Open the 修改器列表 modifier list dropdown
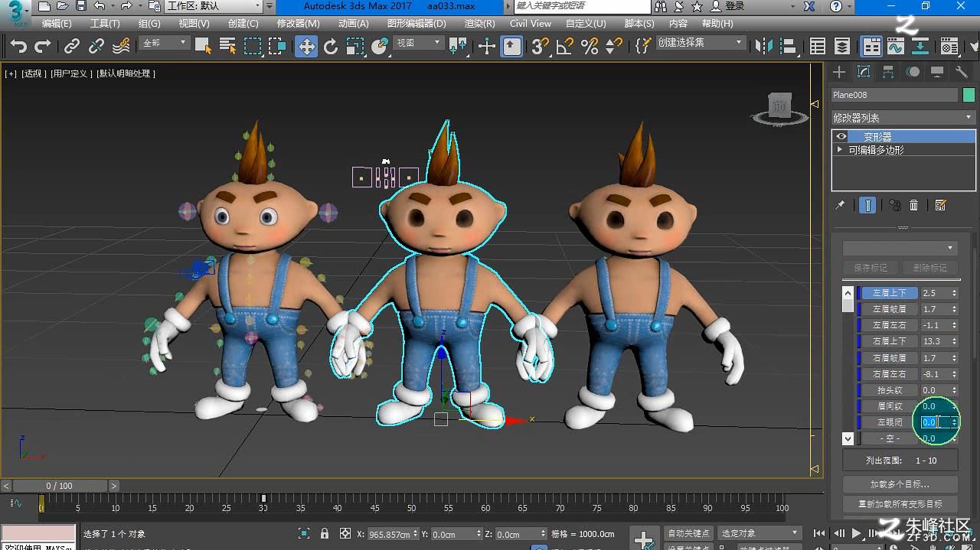980x550 pixels. tap(903, 118)
